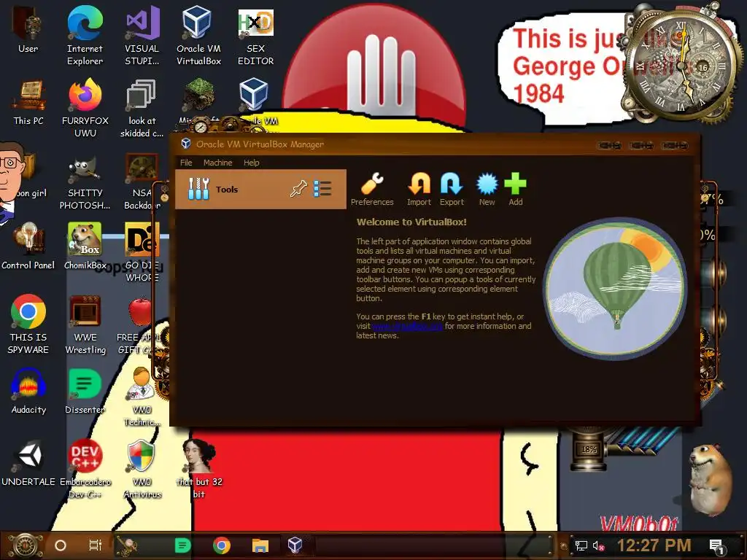Open the SEX EDITOR HxD icon
The height and width of the screenshot is (560, 747).
pos(256,35)
